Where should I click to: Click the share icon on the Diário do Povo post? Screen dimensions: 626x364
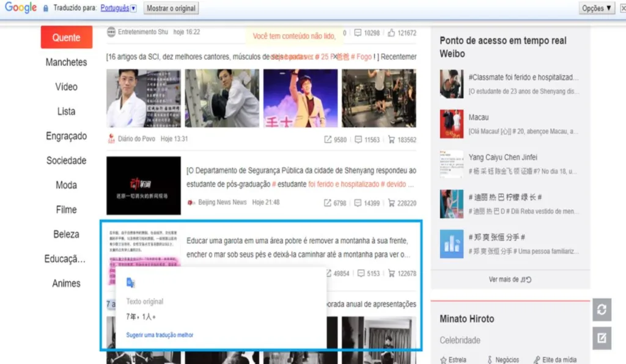click(328, 139)
